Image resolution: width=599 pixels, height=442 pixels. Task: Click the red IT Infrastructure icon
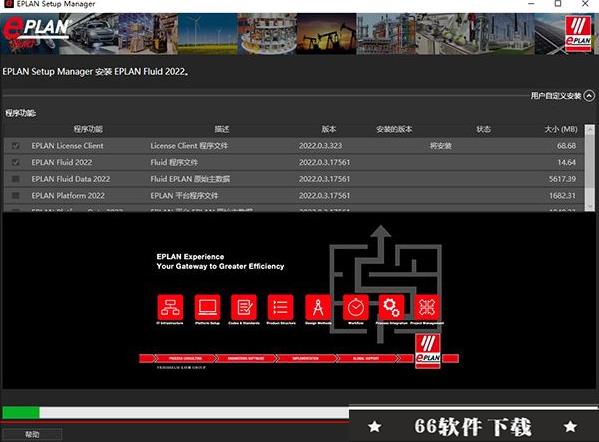coord(170,307)
